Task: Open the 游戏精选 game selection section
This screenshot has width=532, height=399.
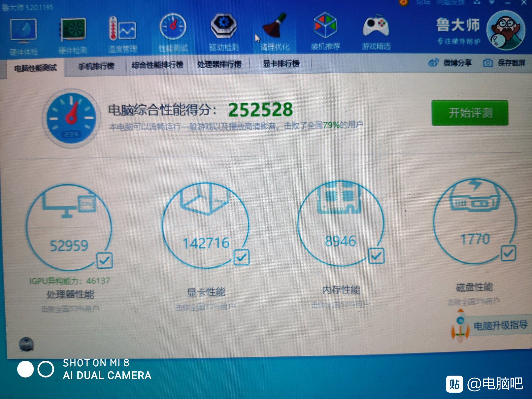Action: point(376,32)
